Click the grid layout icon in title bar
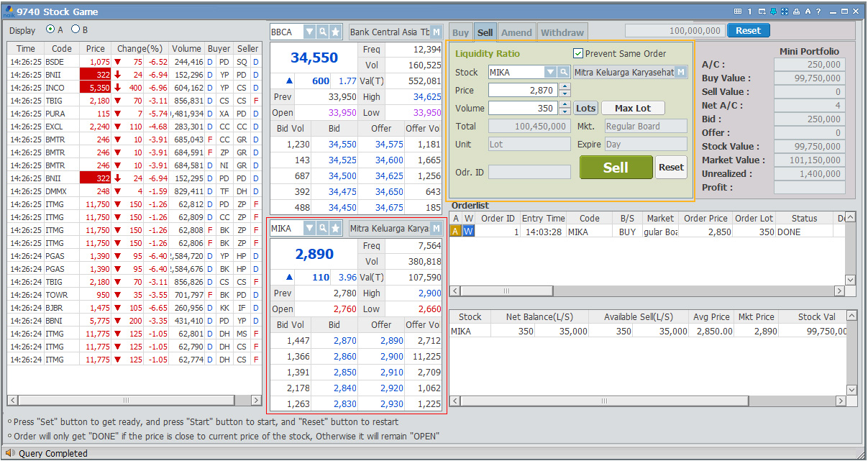Image resolution: width=868 pixels, height=461 pixels. 737,12
